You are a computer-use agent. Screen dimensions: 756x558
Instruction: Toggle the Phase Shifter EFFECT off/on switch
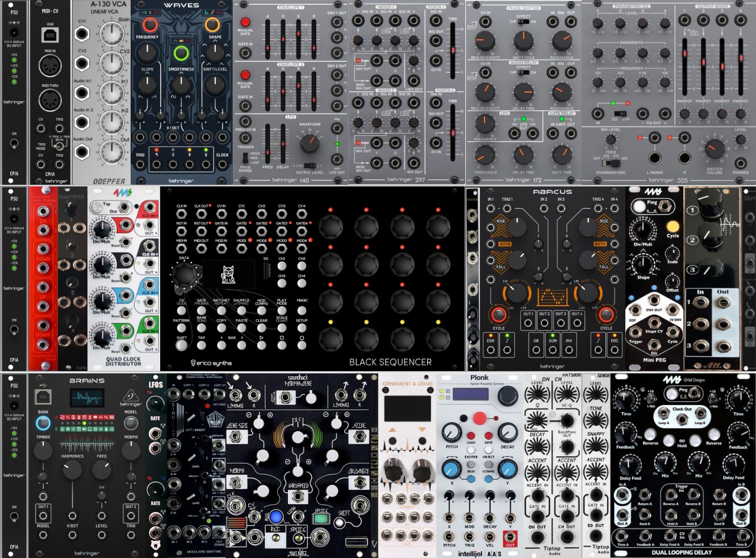point(524,22)
